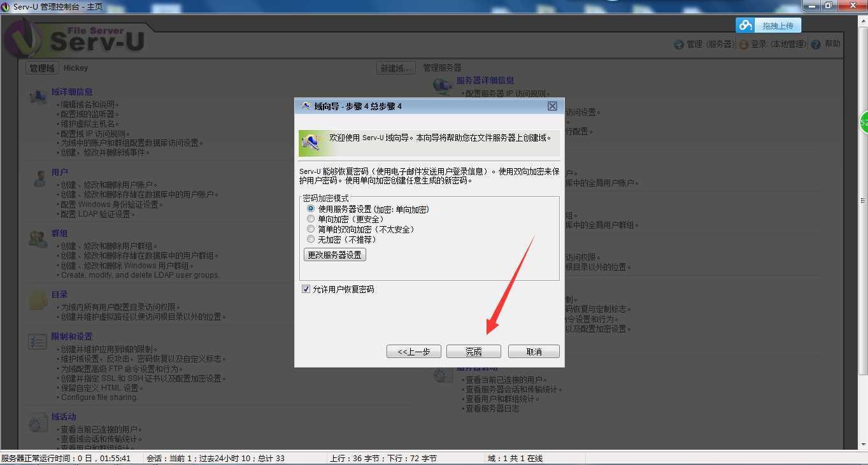Click '为域内所有用户配置目录访问权限。' row

pos(118,307)
